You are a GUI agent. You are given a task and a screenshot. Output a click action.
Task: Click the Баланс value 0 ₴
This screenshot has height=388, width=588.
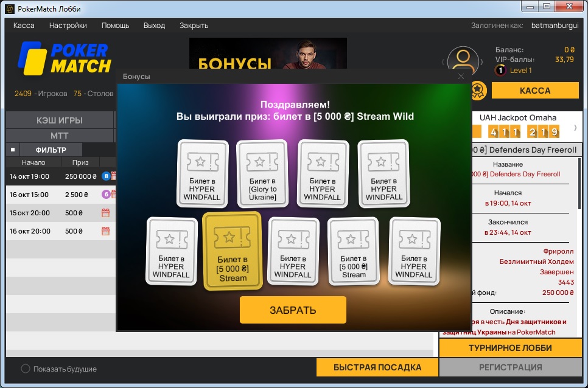(x=570, y=50)
